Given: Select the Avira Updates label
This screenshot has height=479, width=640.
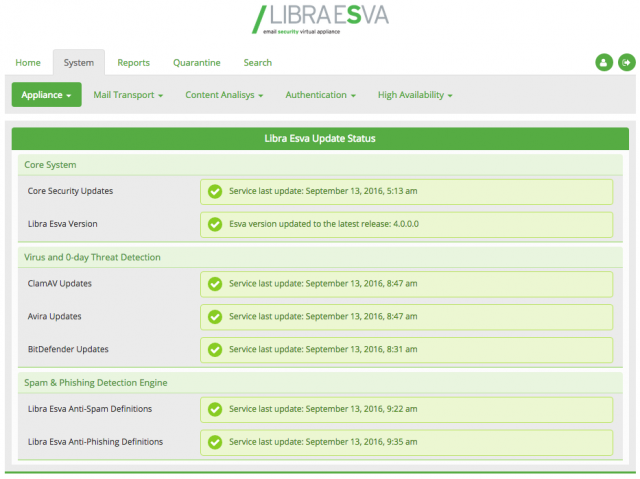Looking at the screenshot, I should pyautogui.click(x=54, y=317).
